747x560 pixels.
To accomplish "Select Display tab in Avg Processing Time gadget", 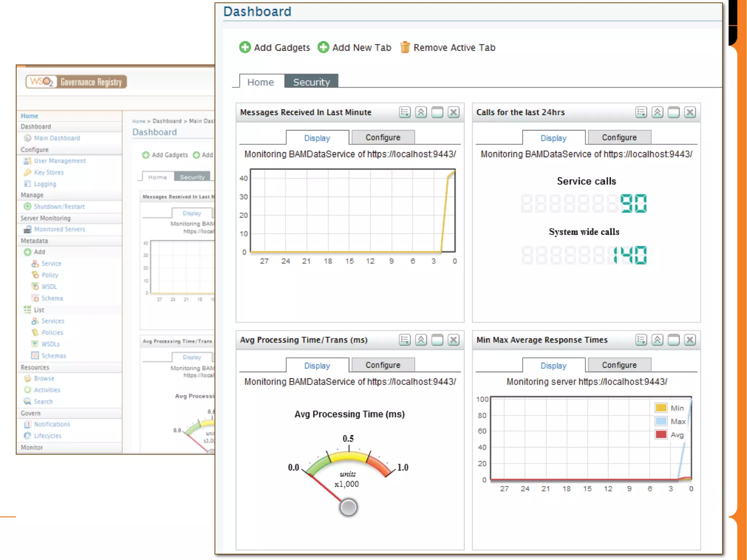I will [x=317, y=366].
